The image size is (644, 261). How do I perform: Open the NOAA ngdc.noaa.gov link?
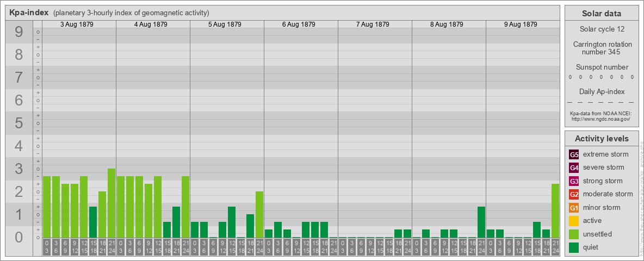(x=600, y=119)
